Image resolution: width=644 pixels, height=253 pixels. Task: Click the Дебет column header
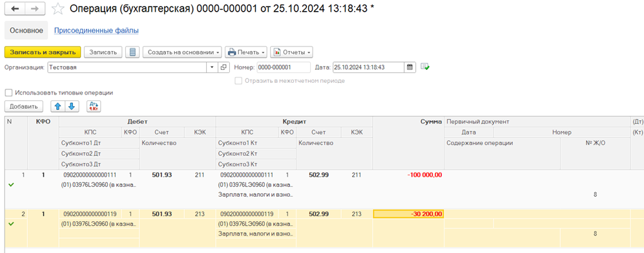coord(137,122)
